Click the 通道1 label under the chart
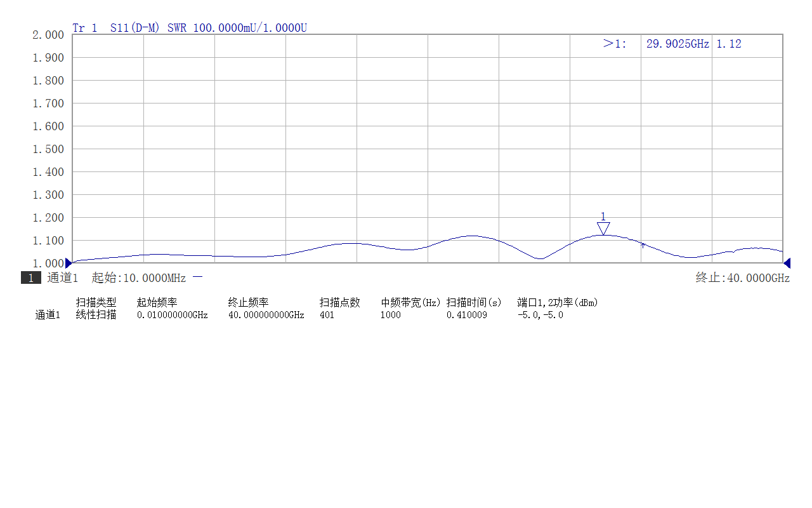 coord(63,278)
